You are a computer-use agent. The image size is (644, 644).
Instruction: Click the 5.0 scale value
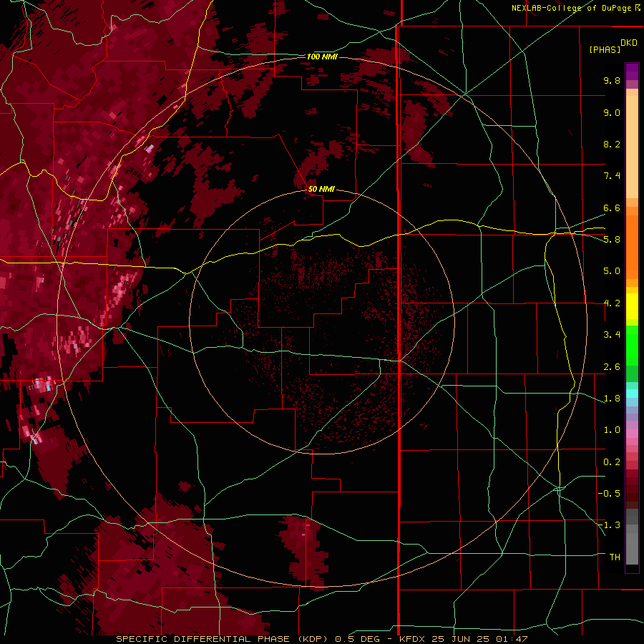(x=612, y=271)
